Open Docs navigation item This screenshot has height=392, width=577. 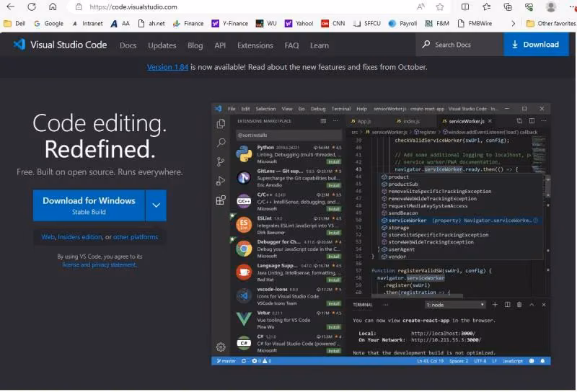(128, 45)
